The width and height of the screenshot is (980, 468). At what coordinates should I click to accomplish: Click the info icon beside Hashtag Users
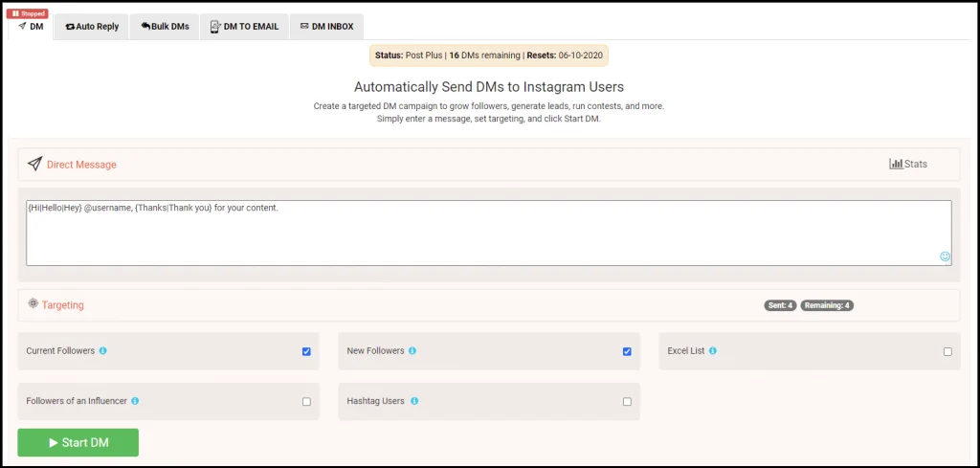pyautogui.click(x=412, y=401)
